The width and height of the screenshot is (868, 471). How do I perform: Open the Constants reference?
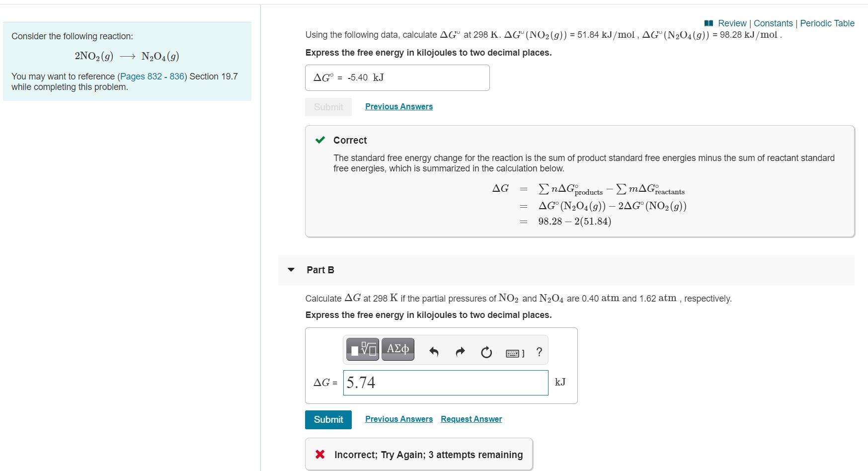tap(773, 23)
